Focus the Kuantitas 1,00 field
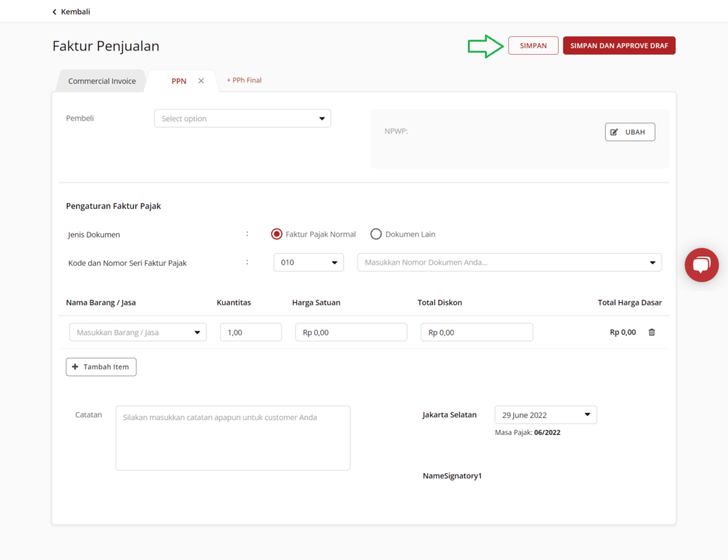The width and height of the screenshot is (728, 560). pos(251,332)
